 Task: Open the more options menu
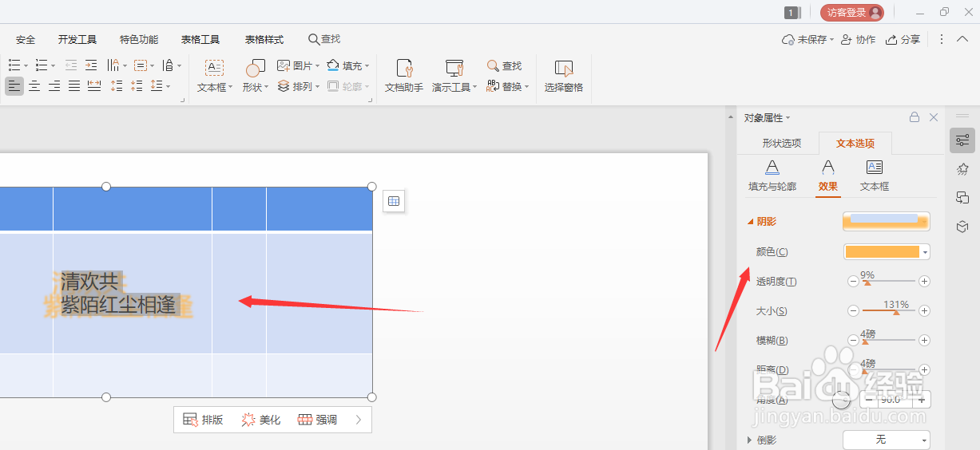[941, 39]
